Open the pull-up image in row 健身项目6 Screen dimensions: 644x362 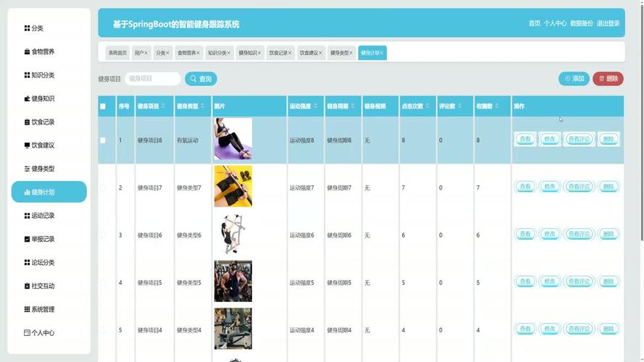233,234
